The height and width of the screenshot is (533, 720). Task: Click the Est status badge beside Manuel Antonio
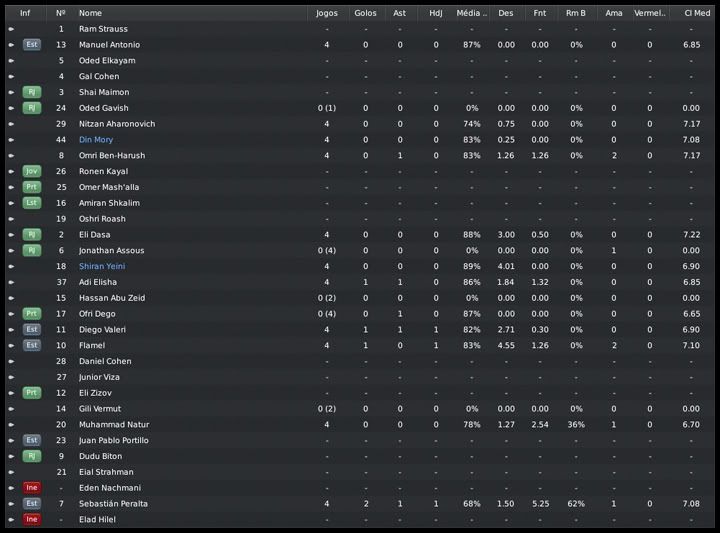click(32, 45)
